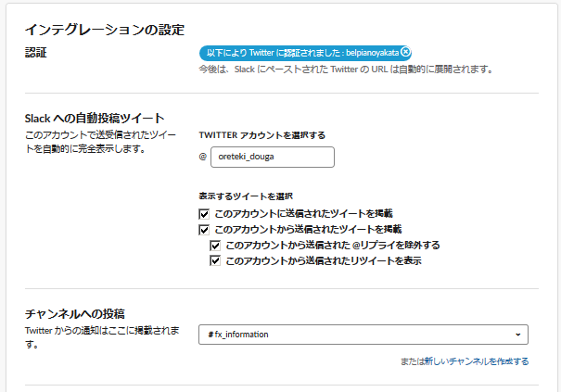Click the 'Slack への自動投稿ツイート' section title
The height and width of the screenshot is (392, 561).
pyautogui.click(x=95, y=118)
